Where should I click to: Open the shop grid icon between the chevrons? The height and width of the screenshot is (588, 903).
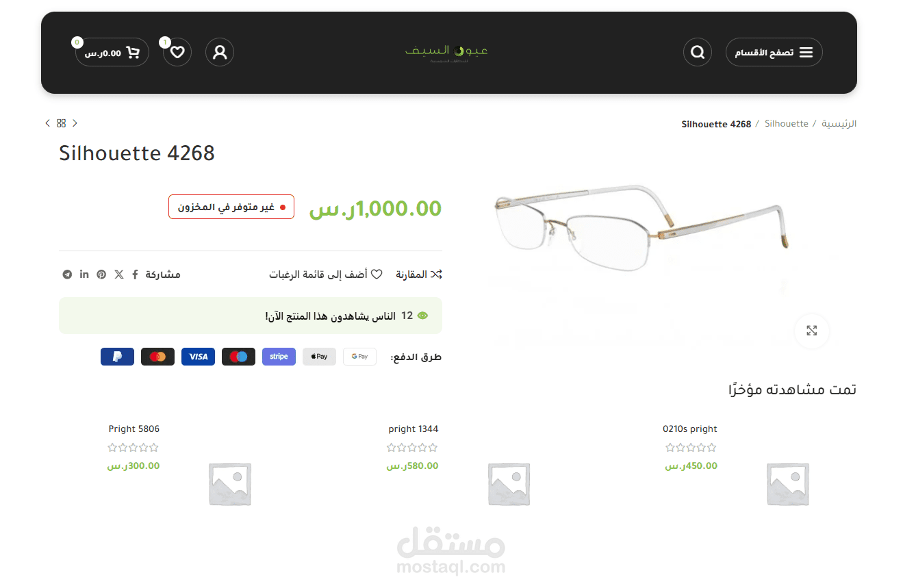61,123
